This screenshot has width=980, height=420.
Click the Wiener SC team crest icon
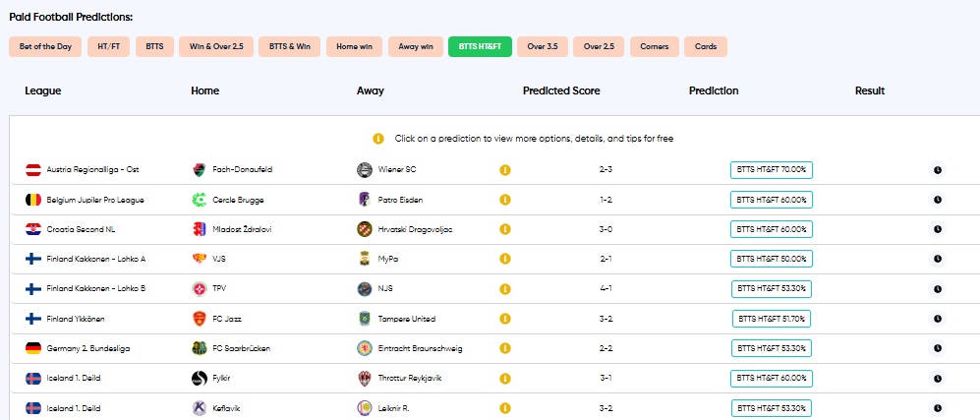[x=364, y=169]
